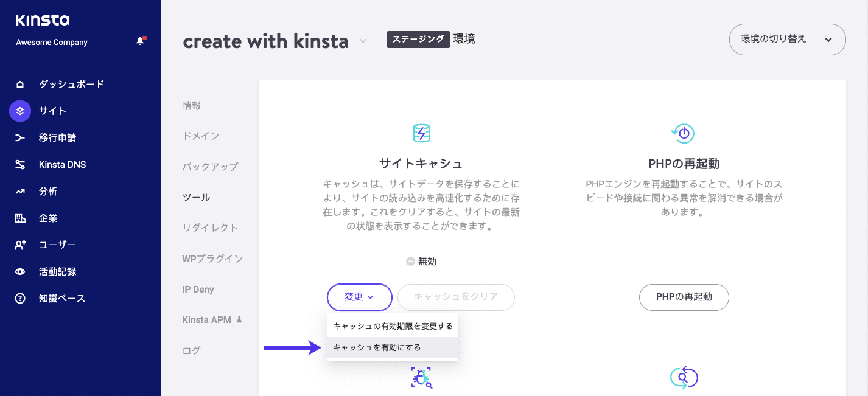This screenshot has height=396, width=868.
Task: Expand the 変更 dropdown
Action: point(359,297)
